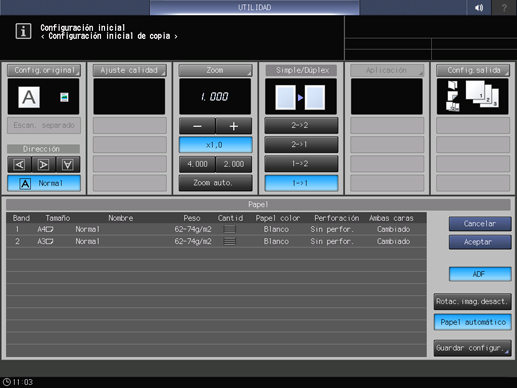The height and width of the screenshot is (388, 517).
Task: Click 62-74g/m2 weight for tray 1
Action: coord(193,229)
